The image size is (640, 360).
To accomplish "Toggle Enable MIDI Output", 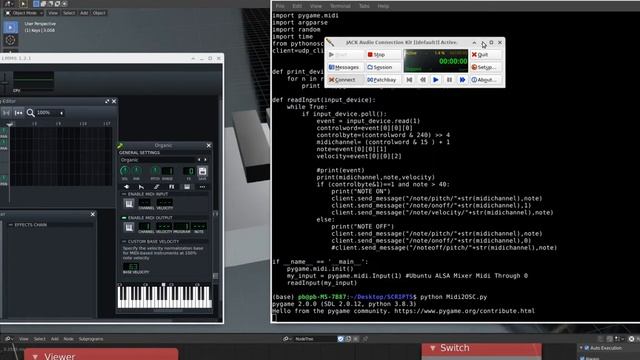I will [x=124, y=218].
